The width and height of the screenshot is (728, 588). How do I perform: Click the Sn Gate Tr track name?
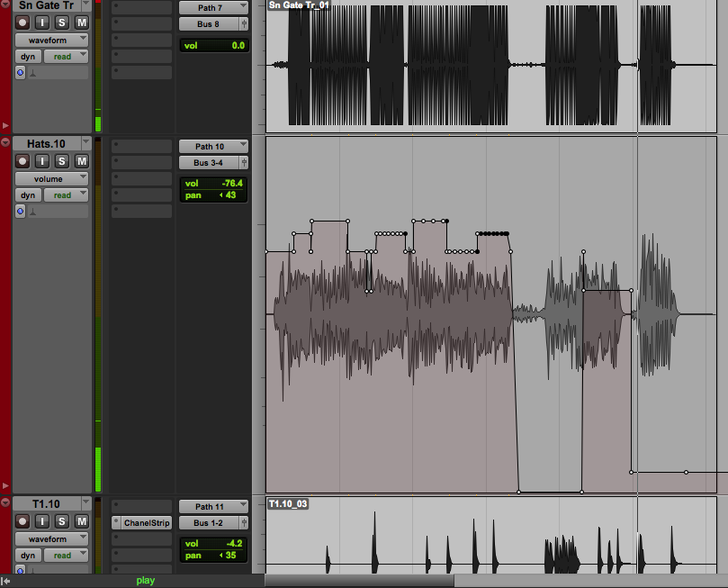(46, 5)
